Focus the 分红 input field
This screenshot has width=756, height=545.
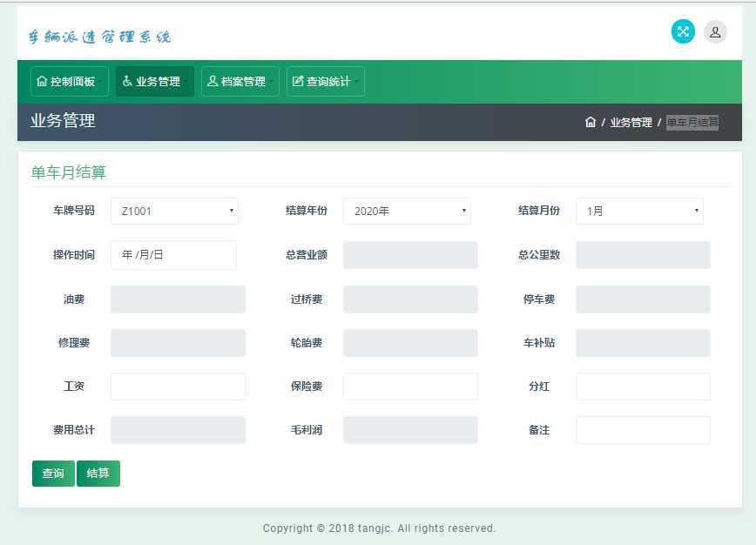643,386
